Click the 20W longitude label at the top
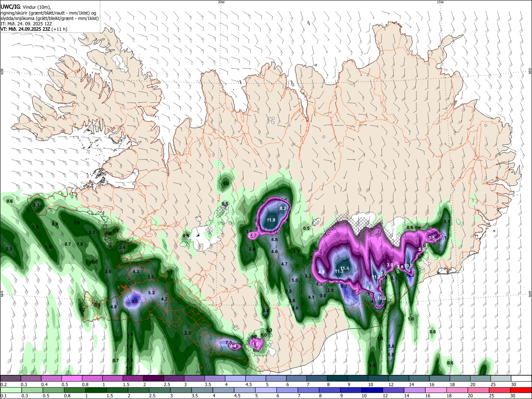This screenshot has height=399, width=532. coord(221,2)
